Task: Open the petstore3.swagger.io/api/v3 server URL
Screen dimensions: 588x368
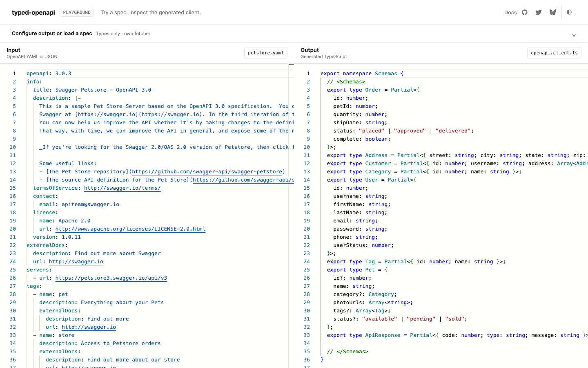Action: pos(111,278)
